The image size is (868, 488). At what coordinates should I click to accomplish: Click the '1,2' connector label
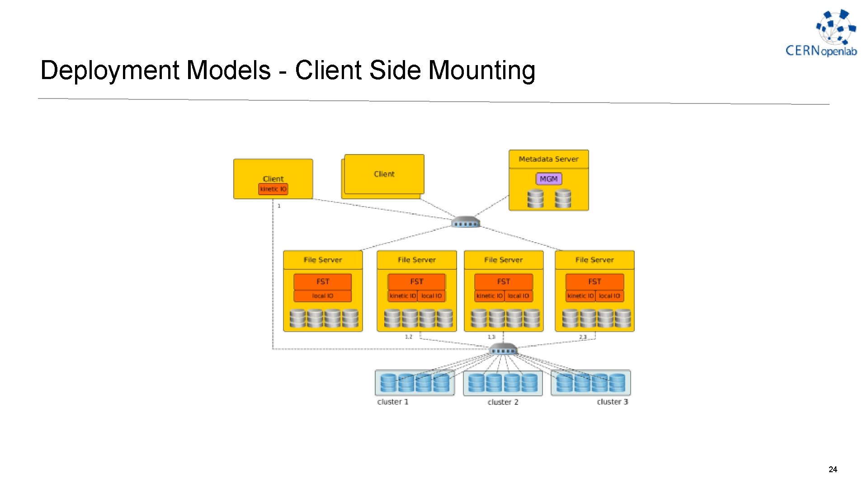(409, 337)
